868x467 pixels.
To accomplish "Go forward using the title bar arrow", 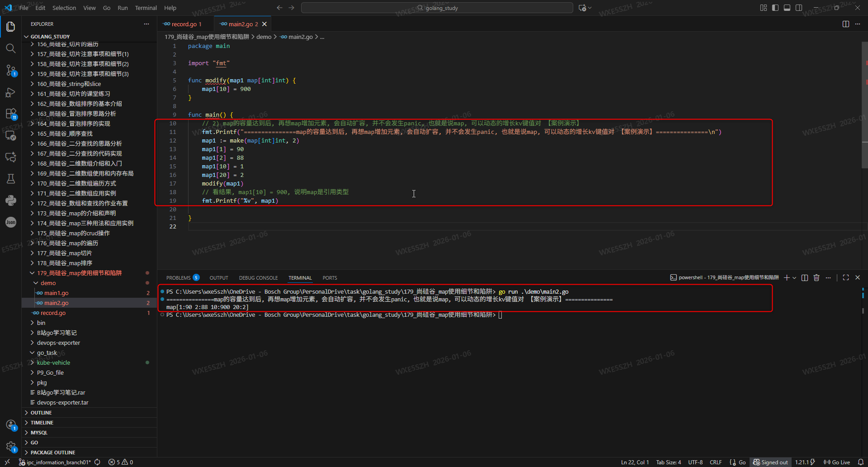I will coord(292,8).
